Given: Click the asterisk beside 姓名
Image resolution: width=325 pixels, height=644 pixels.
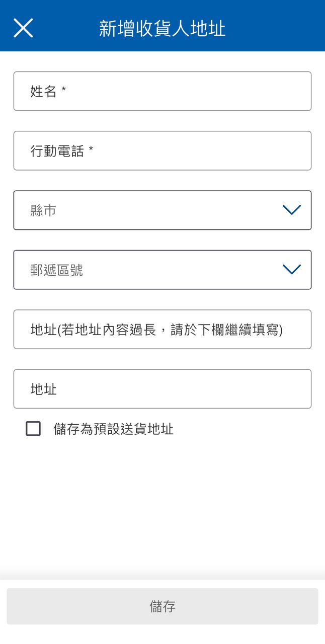Looking at the screenshot, I should click(64, 90).
